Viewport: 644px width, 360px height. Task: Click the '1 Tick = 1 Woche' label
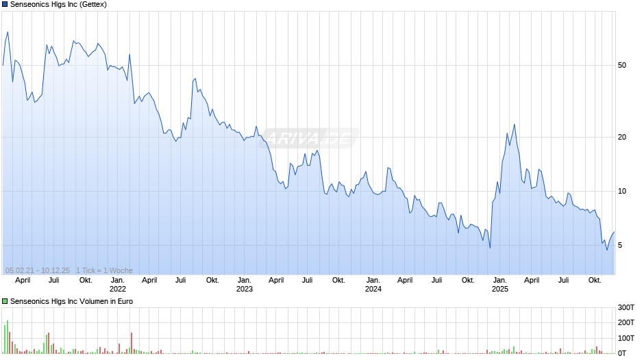[x=104, y=270]
